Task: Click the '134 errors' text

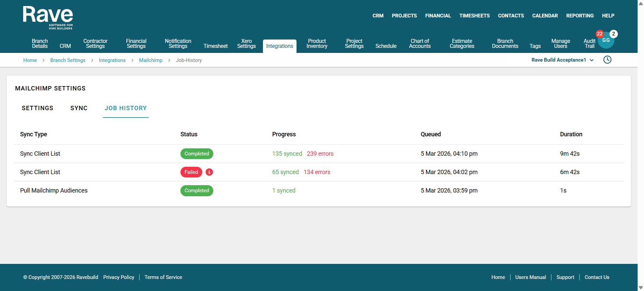Action: click(x=317, y=172)
